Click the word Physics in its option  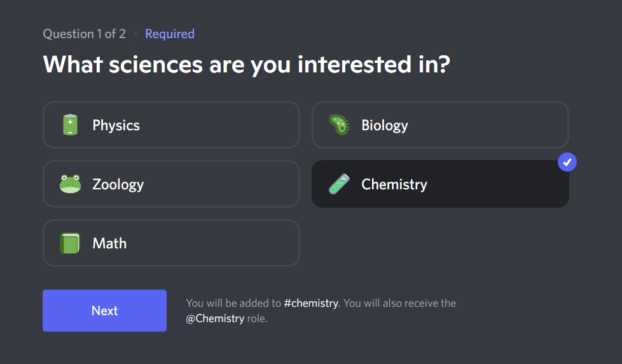point(116,125)
